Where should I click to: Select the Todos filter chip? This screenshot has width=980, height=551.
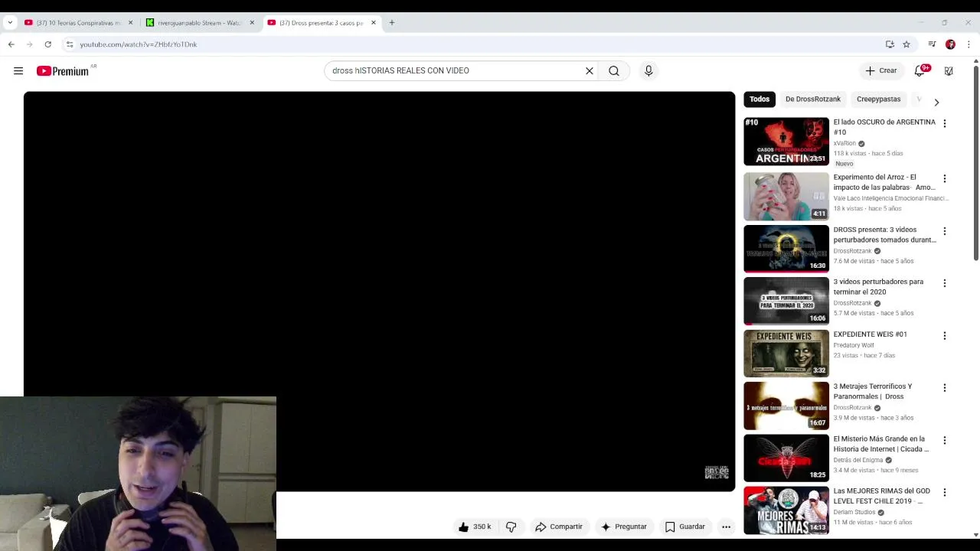click(x=759, y=99)
